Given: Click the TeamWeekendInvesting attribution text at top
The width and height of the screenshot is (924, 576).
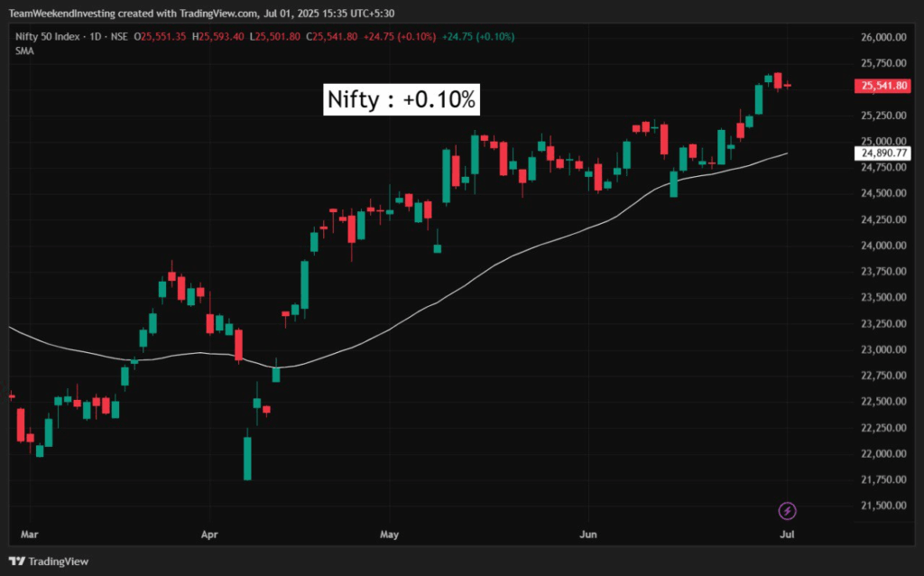Looking at the screenshot, I should tap(201, 13).
